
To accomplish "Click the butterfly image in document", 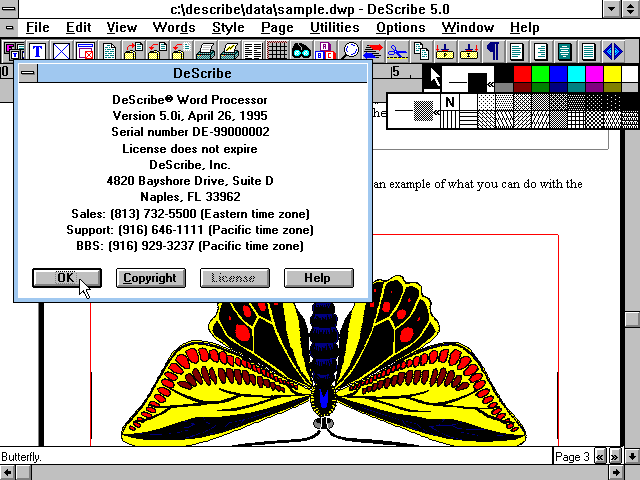I will click(324, 361).
